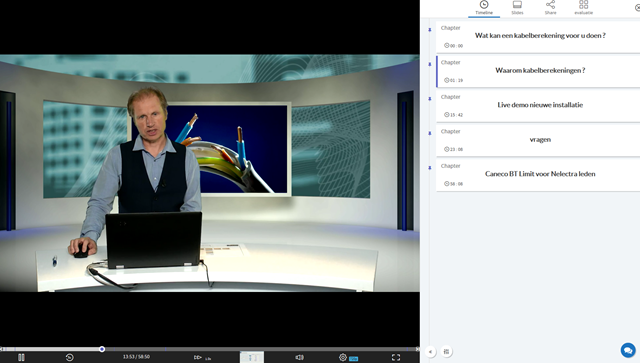The width and height of the screenshot is (640, 363).
Task: Click pin icon beside 'Waarom kabelberekeningen' chapter
Action: pos(430,64)
